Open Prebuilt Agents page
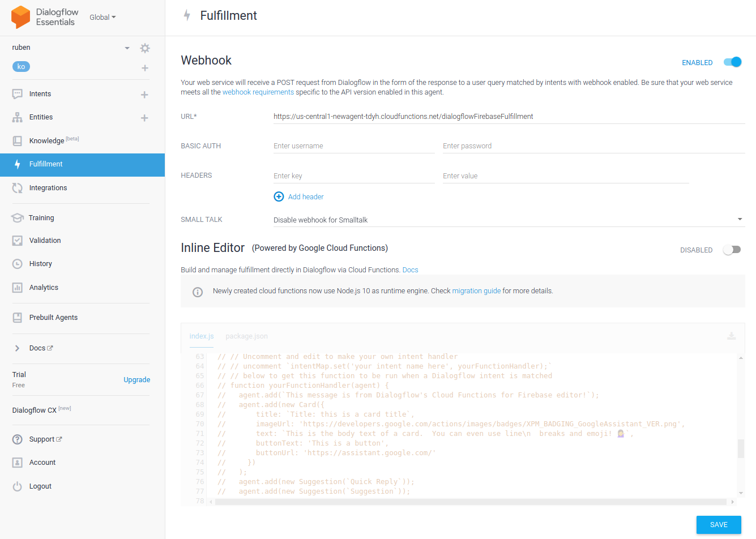Screen dimensions: 756x539 [x=54, y=318]
